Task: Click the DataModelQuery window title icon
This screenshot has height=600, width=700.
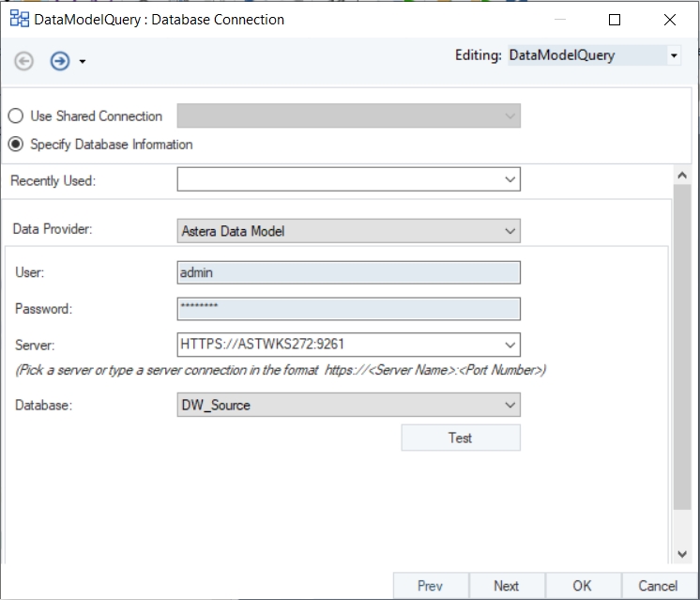Action: (19, 19)
